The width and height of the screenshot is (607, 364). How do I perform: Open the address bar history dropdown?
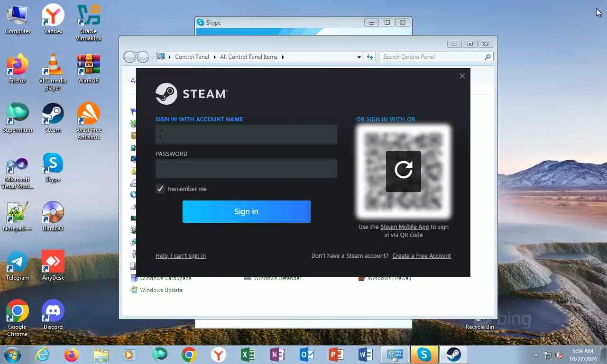[x=359, y=57]
